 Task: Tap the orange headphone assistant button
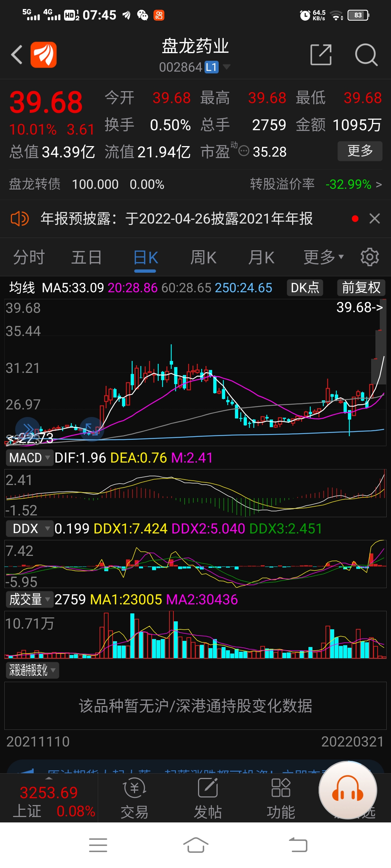point(348,790)
